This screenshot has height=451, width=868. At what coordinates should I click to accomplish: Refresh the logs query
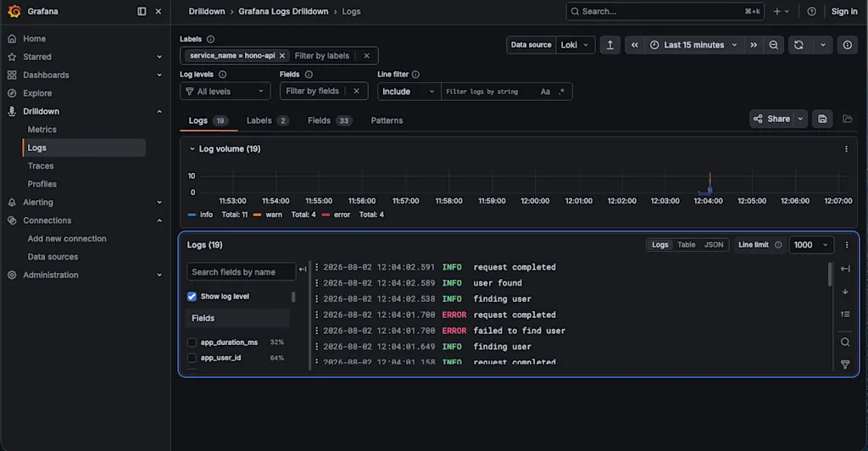(x=798, y=45)
